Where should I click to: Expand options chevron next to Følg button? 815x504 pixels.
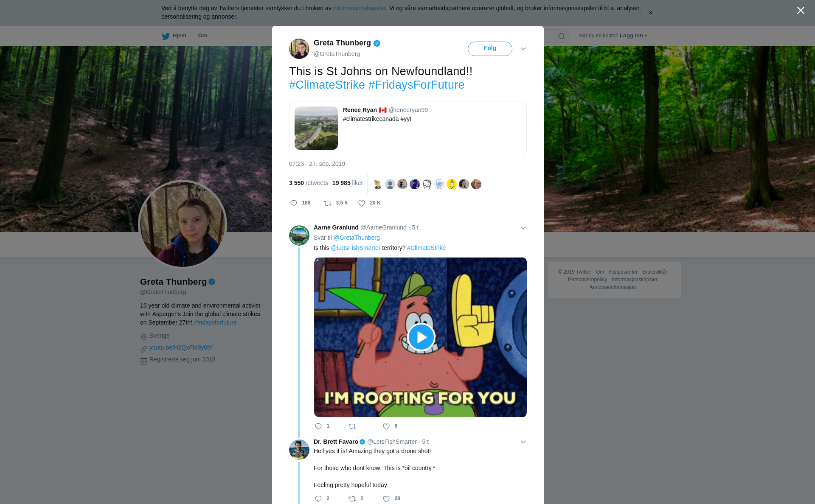tap(523, 49)
